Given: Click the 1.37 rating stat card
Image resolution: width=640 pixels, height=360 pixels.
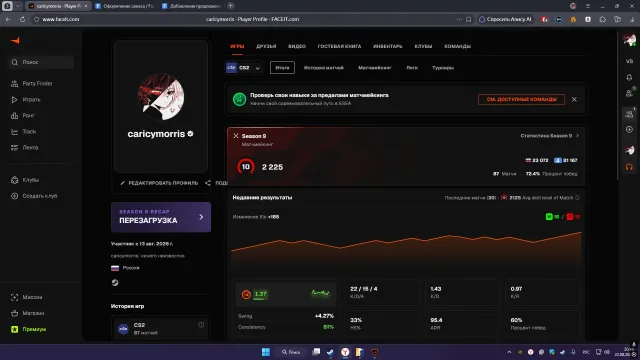Looking at the screenshot, I should click(286, 294).
